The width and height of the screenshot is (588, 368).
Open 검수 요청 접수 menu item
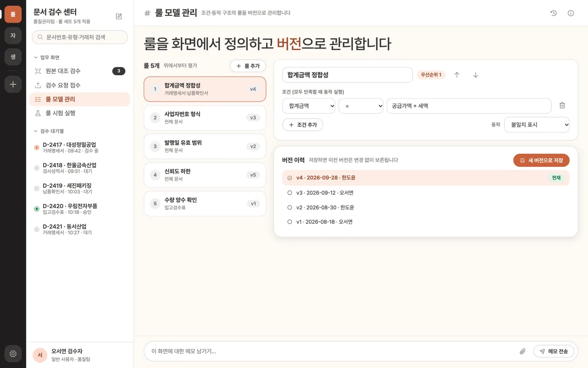point(80,85)
